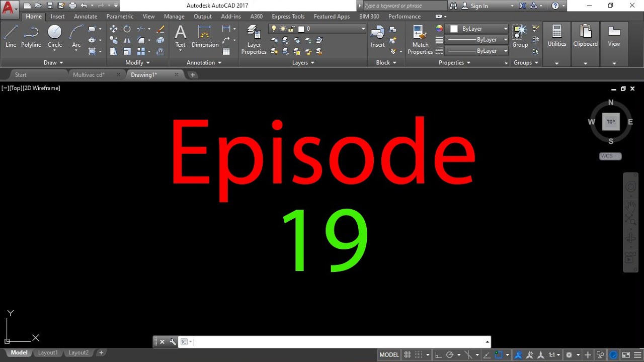The image size is (644, 362).
Task: Click the new drawing tab plus button
Action: (192, 75)
